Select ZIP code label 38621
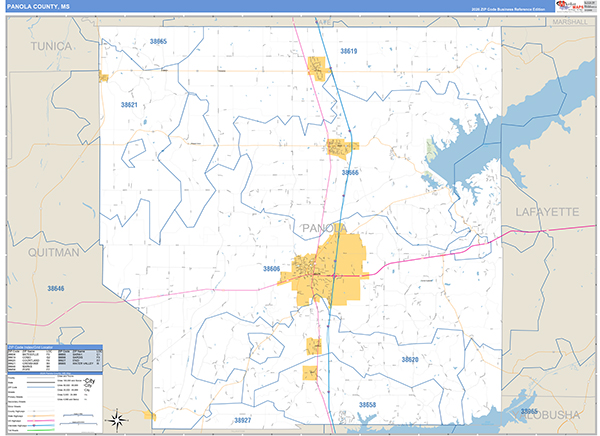Image resolution: width=600 pixels, height=436 pixels. click(x=124, y=104)
